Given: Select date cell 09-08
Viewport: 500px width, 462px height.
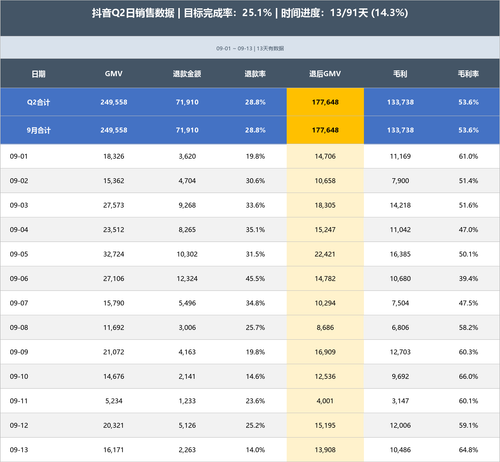Looking at the screenshot, I should coord(19,328).
